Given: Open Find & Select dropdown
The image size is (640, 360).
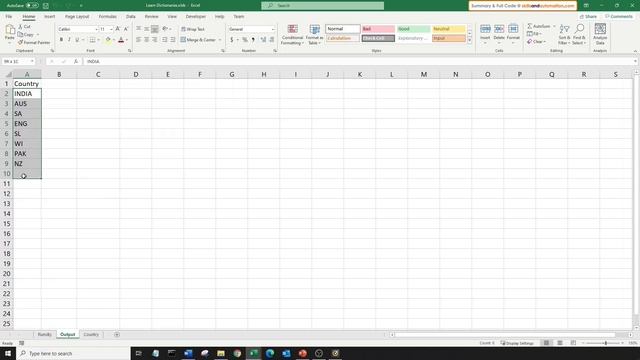Looking at the screenshot, I should pyautogui.click(x=579, y=34).
